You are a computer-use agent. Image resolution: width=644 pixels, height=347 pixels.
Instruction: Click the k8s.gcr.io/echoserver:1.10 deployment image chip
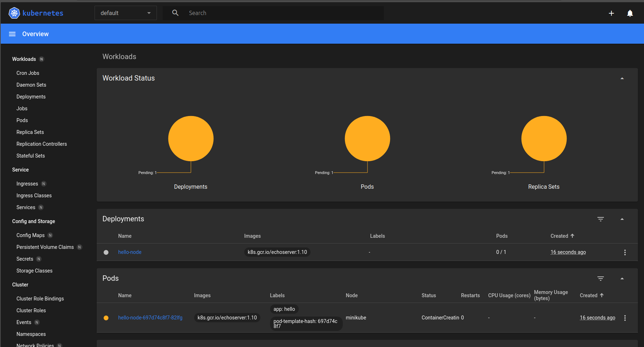[277, 252]
